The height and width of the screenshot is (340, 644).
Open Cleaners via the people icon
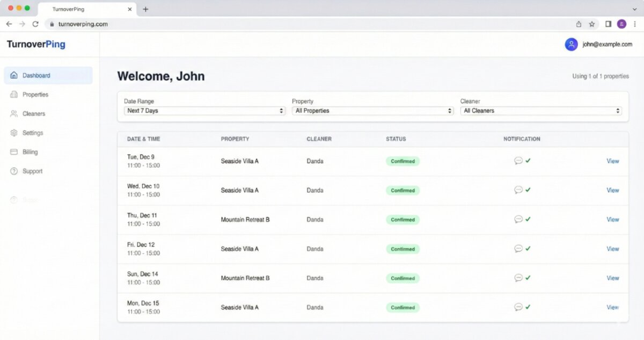(x=14, y=113)
